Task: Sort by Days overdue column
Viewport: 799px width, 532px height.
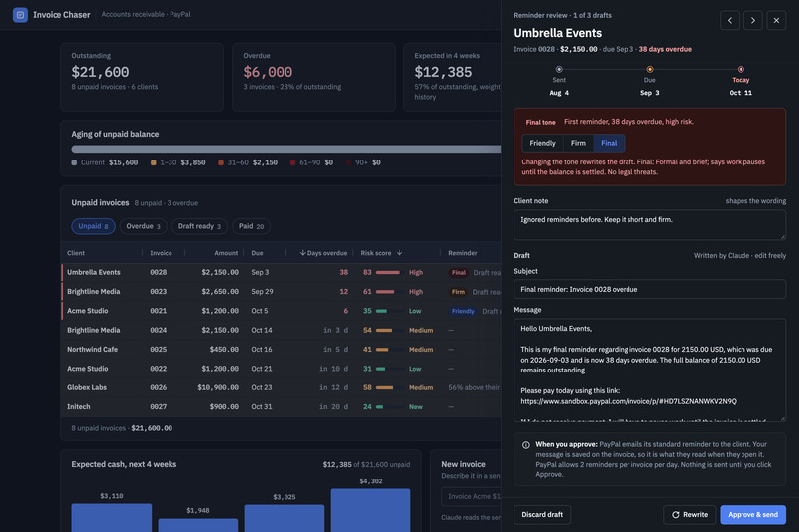Action: click(x=323, y=253)
